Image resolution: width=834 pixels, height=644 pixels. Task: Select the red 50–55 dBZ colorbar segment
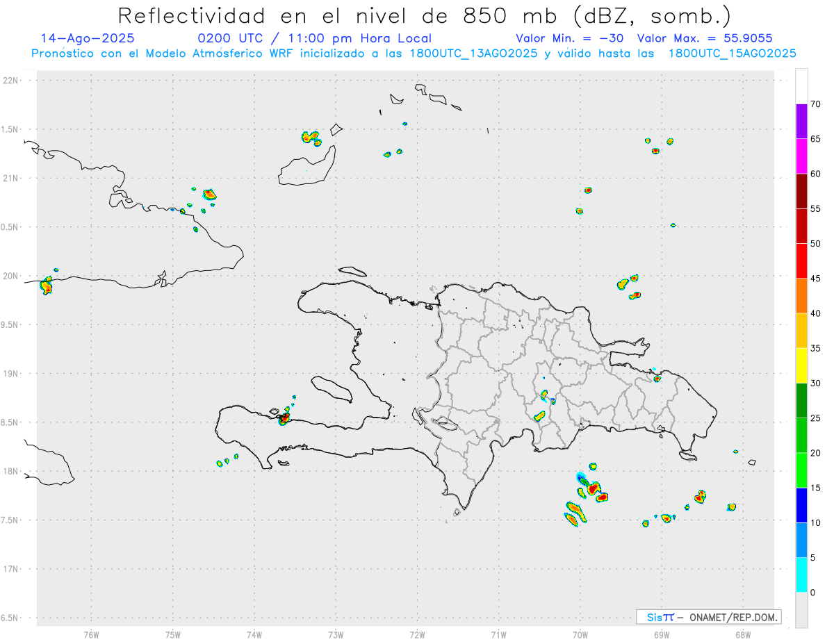coord(801,226)
